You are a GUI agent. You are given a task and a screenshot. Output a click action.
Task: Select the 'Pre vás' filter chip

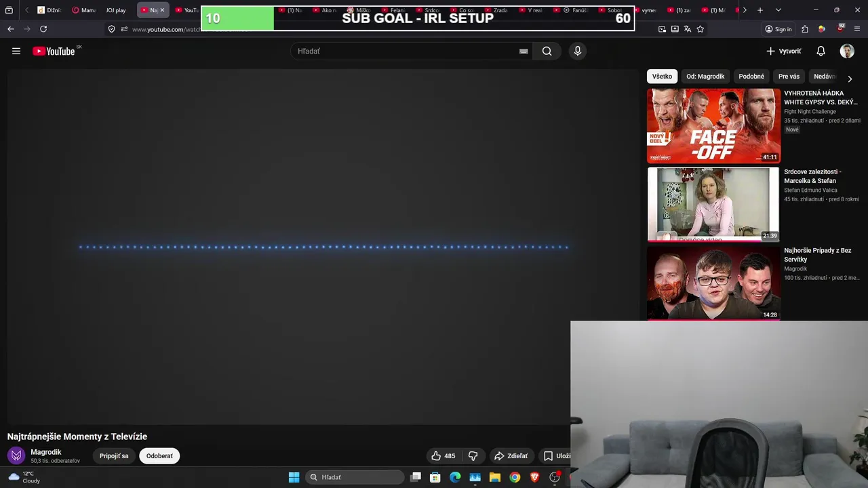(789, 77)
